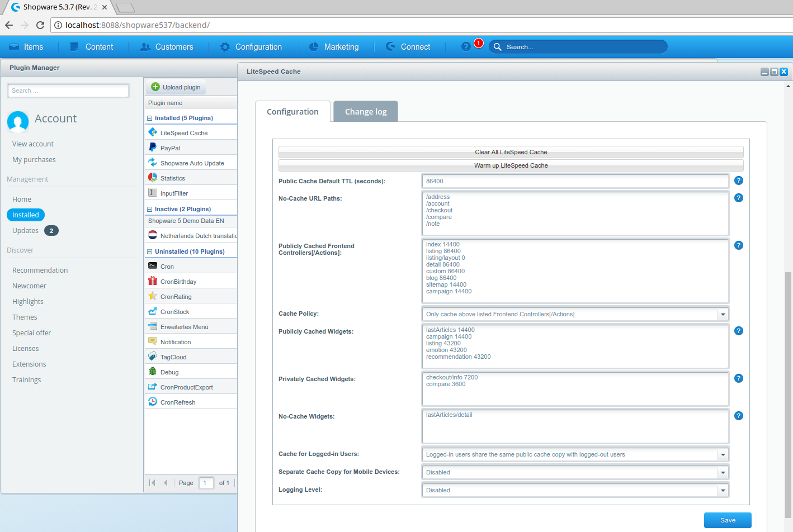
Task: Click help icon for Public Cache Default TTL
Action: tap(739, 180)
